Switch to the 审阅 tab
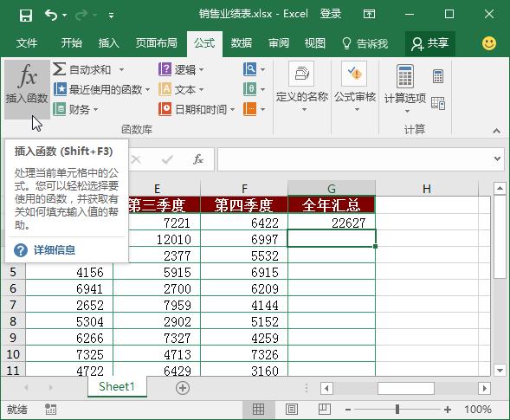510x420 pixels. point(279,43)
